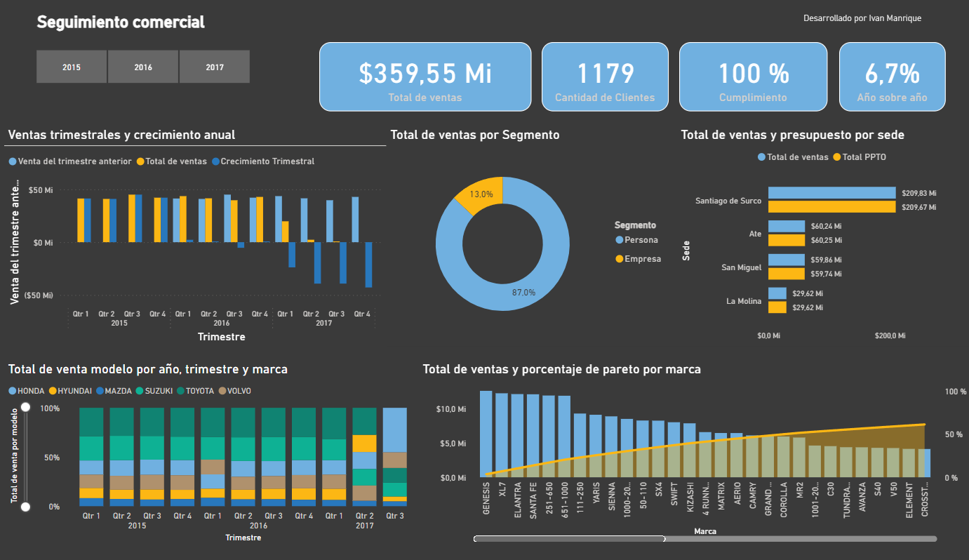Click 'Desarrollado por Ivan Manrique' credit text
Viewport: 969px width, 560px height.
pos(862,18)
